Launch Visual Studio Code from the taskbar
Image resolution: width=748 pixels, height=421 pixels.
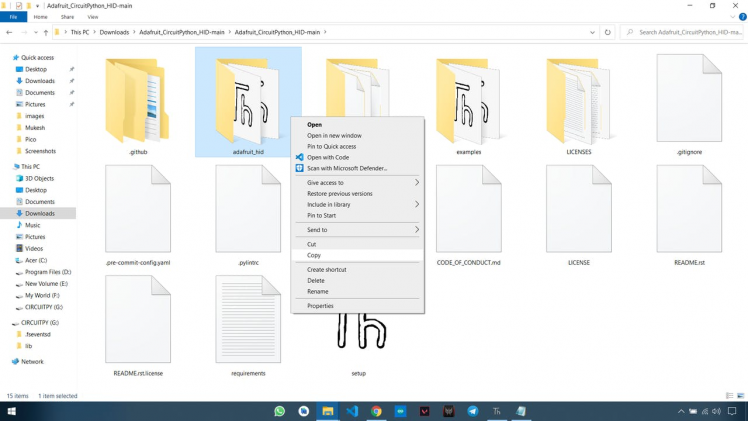point(352,411)
